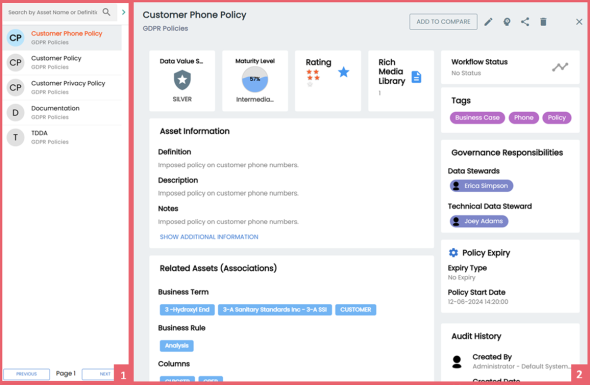590x385 pixels.
Task: Click the search magnifier icon
Action: 106,12
